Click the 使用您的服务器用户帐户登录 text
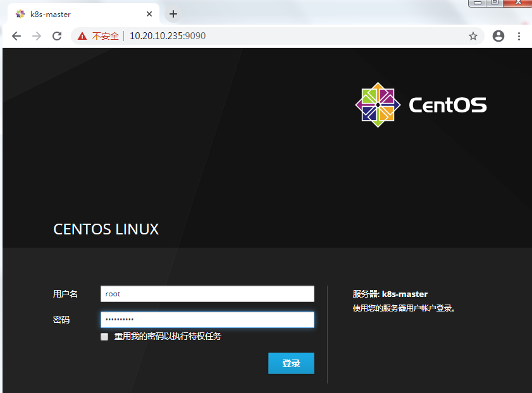Image resolution: width=532 pixels, height=393 pixels. coord(404,308)
